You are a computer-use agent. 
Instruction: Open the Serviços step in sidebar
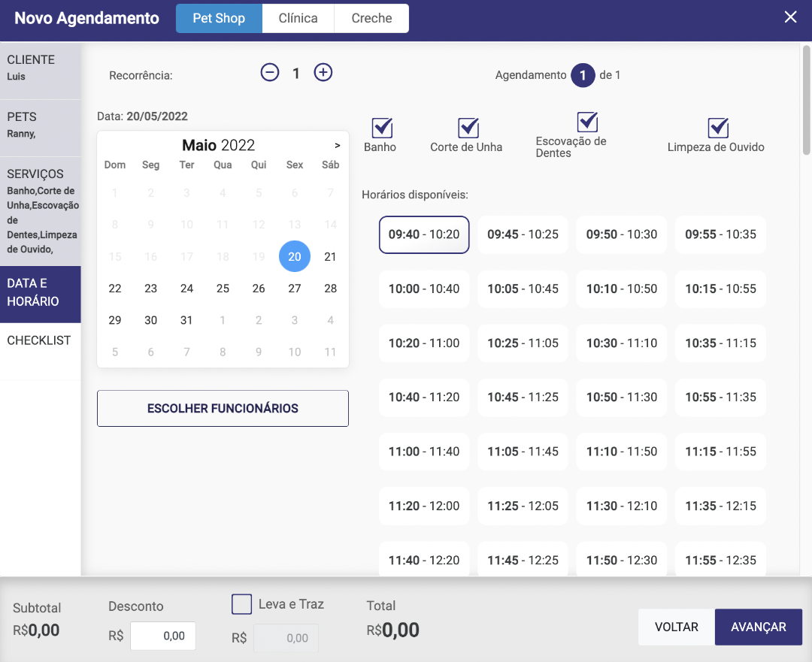[41, 210]
